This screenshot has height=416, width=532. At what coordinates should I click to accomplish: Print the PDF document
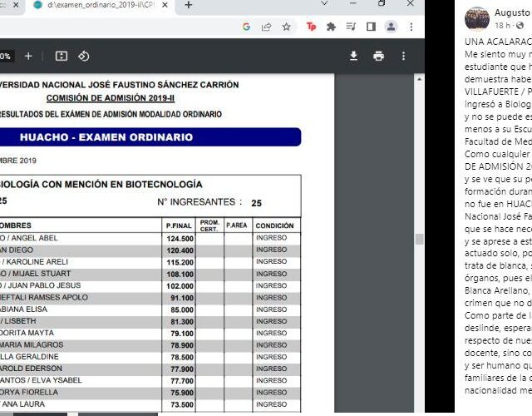click(x=379, y=56)
